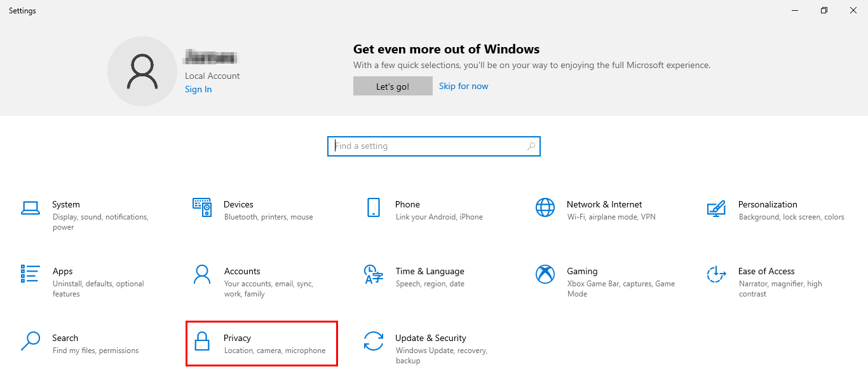Click 'Windows Update, recovery, backup' description
The width and height of the screenshot is (868, 383).
coord(441,356)
